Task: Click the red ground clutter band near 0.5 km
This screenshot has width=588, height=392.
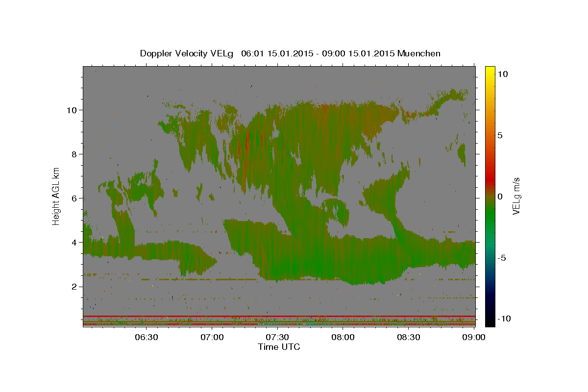Action: 279,317
